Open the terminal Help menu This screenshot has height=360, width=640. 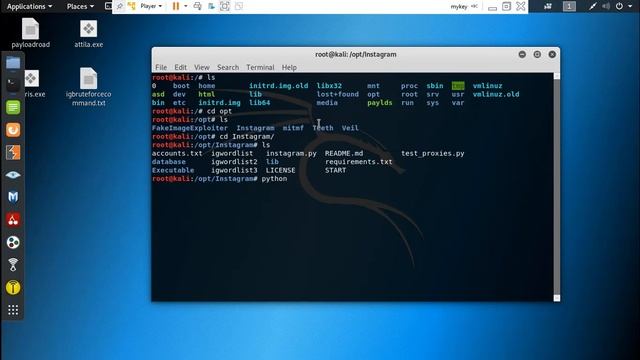coord(289,67)
